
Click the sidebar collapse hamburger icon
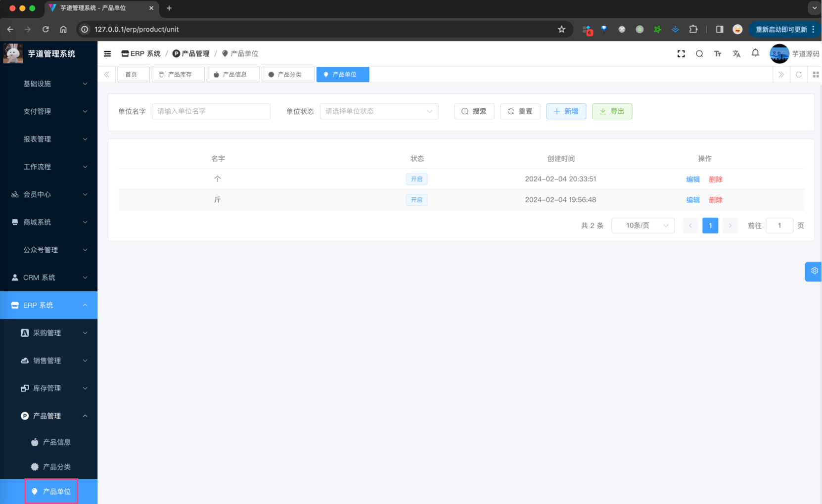[x=107, y=53]
